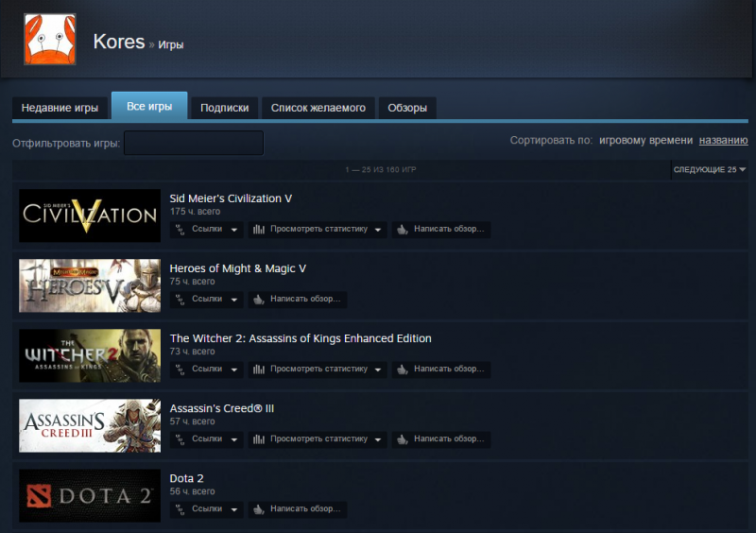
Task: Click the '56 ч. всего' playtime text
Action: coord(193,491)
